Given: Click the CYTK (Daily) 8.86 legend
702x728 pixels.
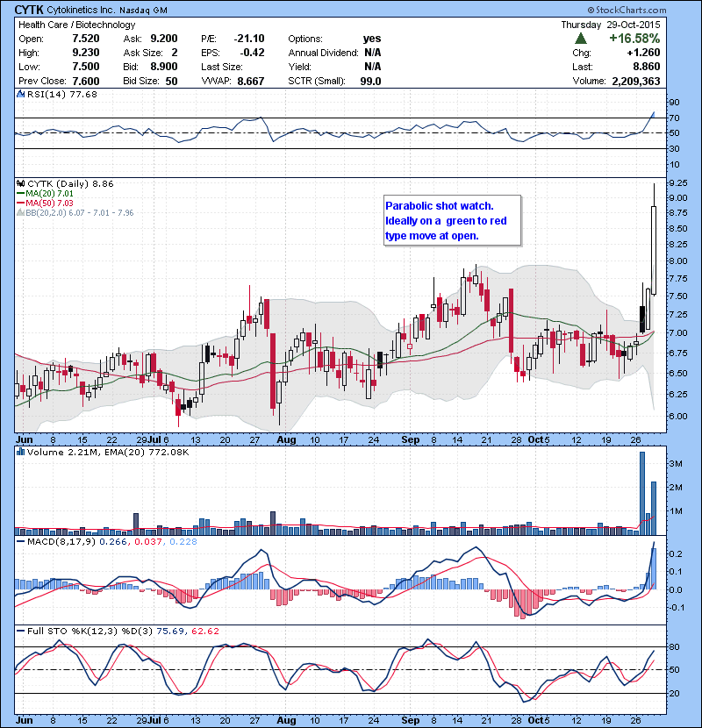Looking at the screenshot, I should click(x=70, y=184).
